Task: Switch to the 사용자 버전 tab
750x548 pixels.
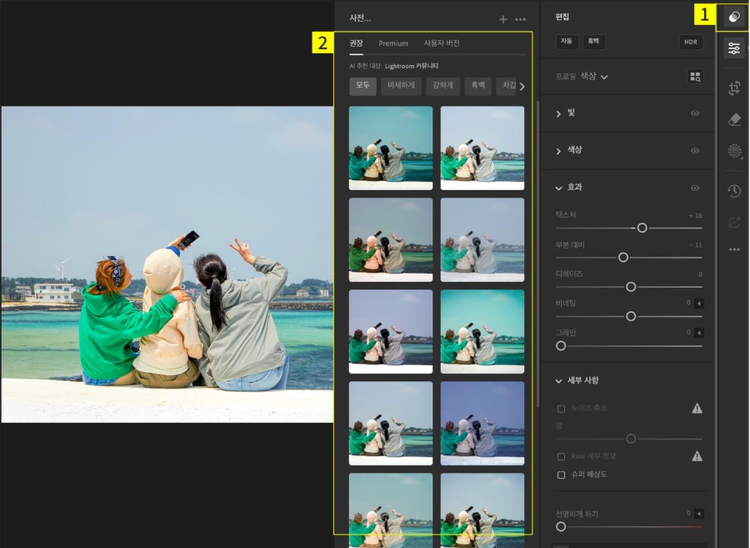Action: click(441, 44)
